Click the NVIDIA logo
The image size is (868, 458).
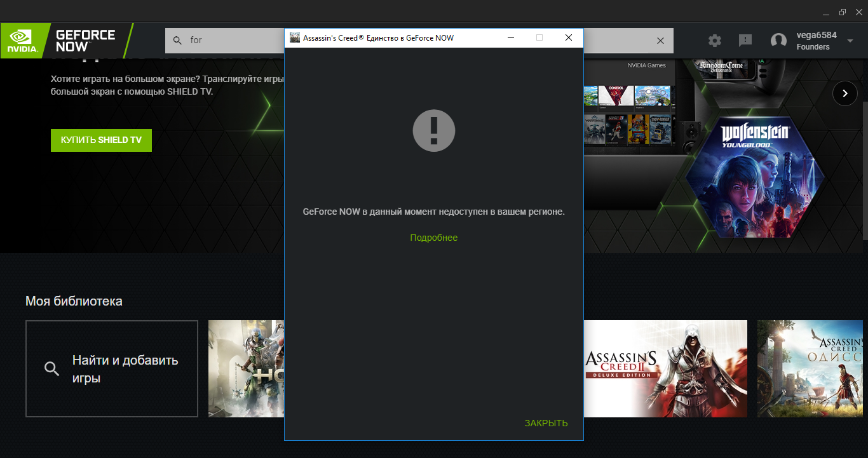point(22,40)
